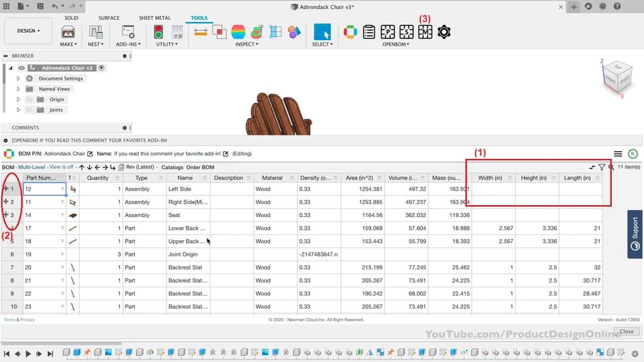Open the Catalogs menu
This screenshot has width=644, height=362.
point(172,167)
